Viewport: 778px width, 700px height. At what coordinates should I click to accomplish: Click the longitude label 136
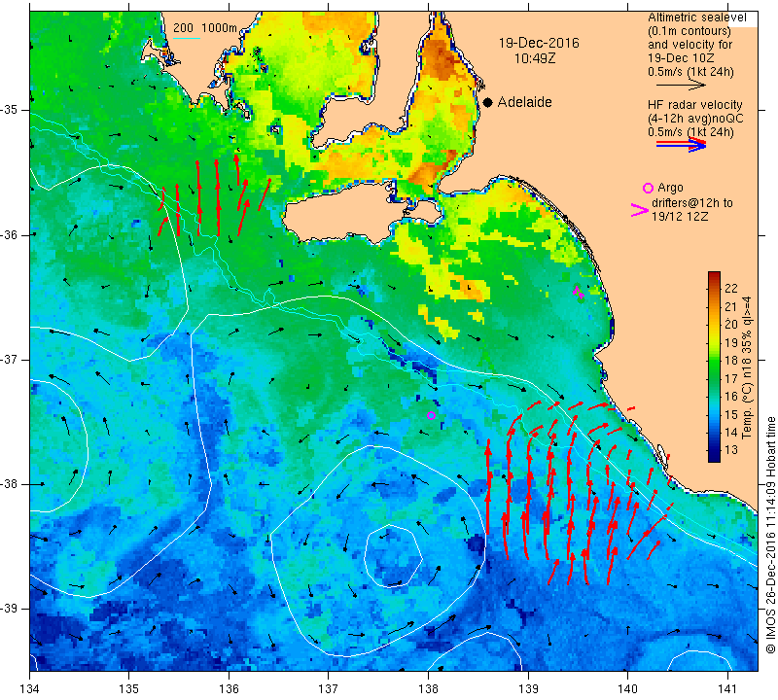[x=229, y=689]
